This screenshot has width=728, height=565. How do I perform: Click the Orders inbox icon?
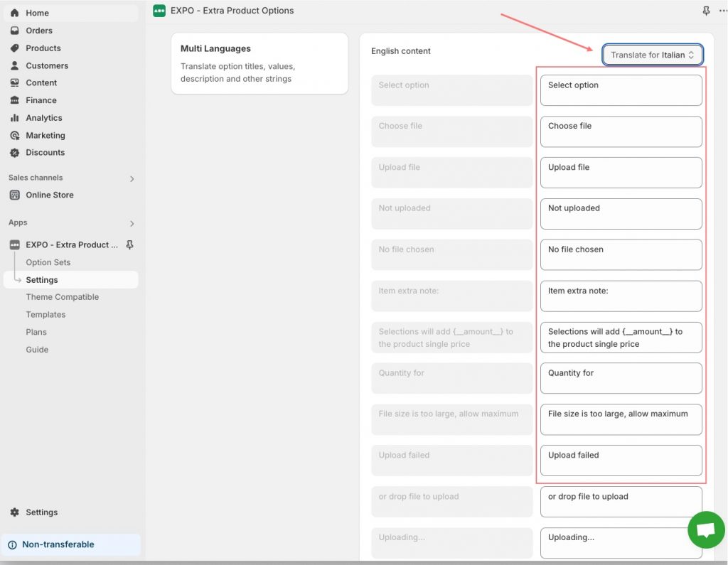coord(14,31)
